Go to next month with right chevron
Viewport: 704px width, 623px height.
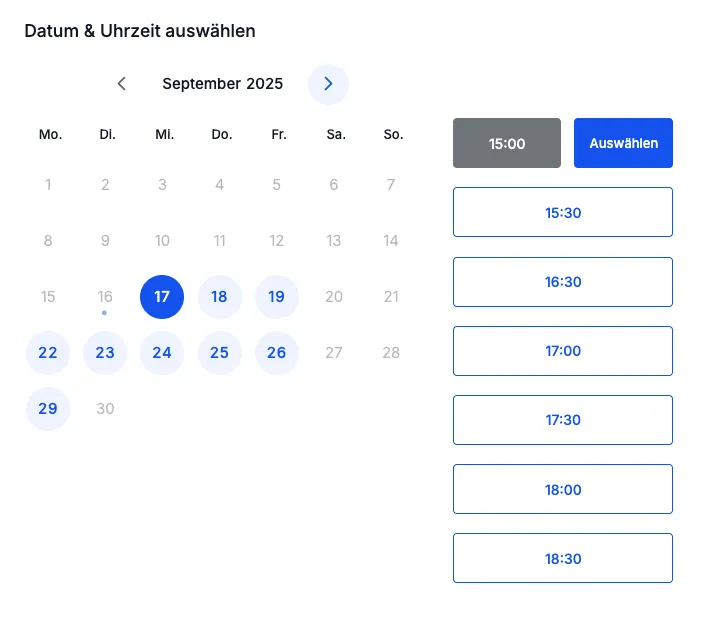coord(328,84)
